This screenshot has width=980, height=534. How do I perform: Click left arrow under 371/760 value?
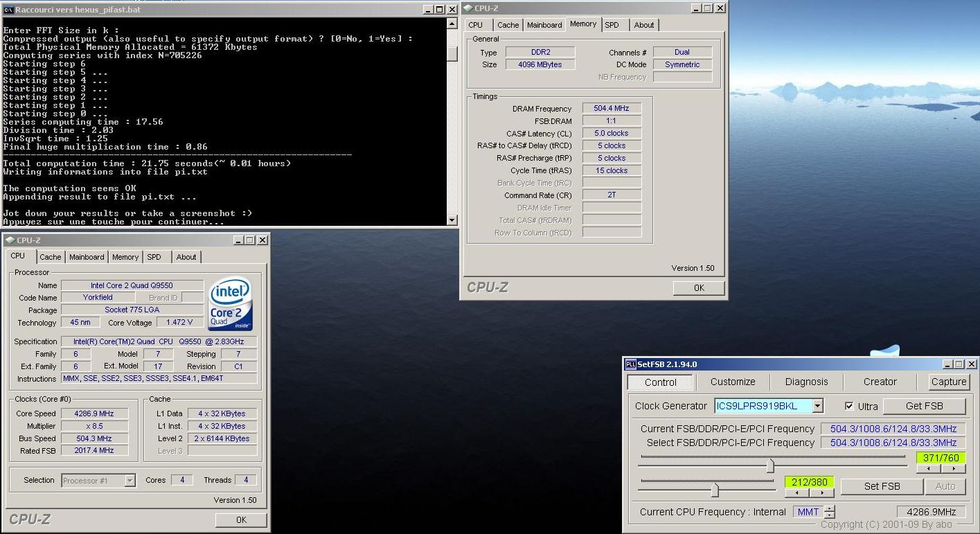[929, 469]
